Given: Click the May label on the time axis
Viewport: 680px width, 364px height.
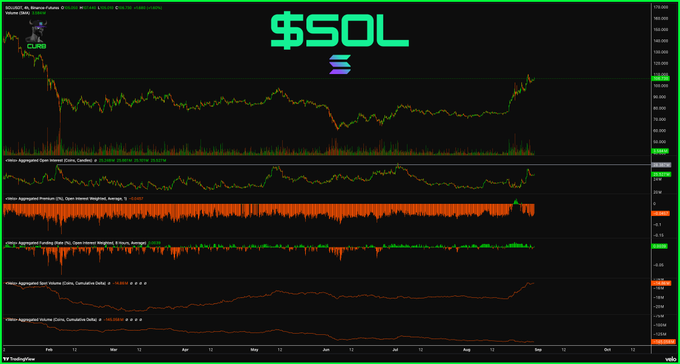Looking at the screenshot, I should coord(255,349).
